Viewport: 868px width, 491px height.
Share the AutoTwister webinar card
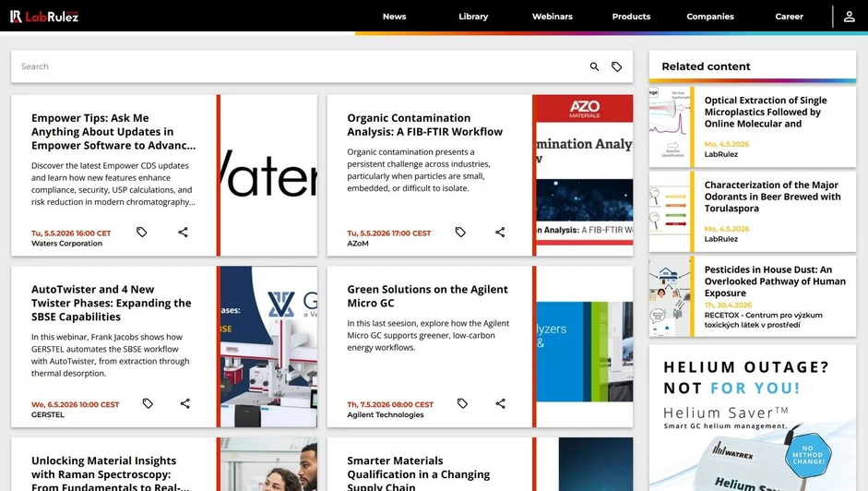(x=184, y=403)
